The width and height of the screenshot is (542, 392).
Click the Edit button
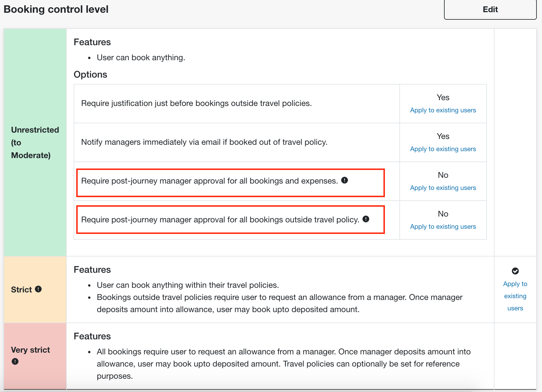click(490, 10)
